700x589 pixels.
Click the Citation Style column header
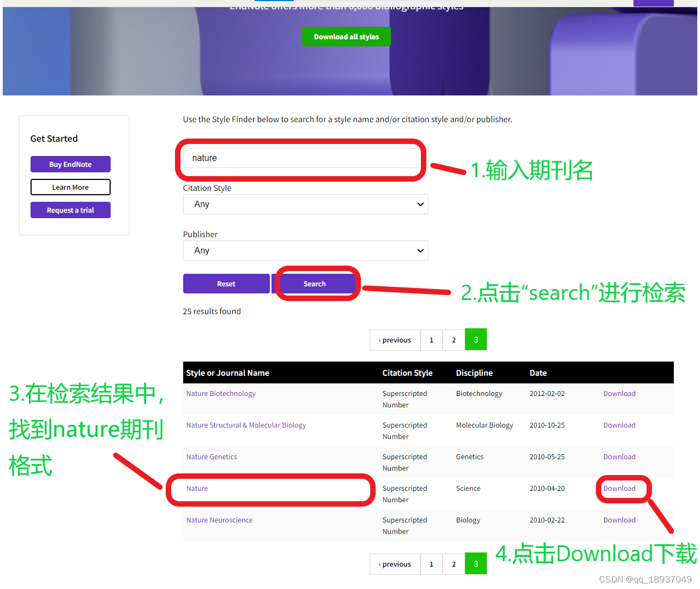click(x=407, y=373)
